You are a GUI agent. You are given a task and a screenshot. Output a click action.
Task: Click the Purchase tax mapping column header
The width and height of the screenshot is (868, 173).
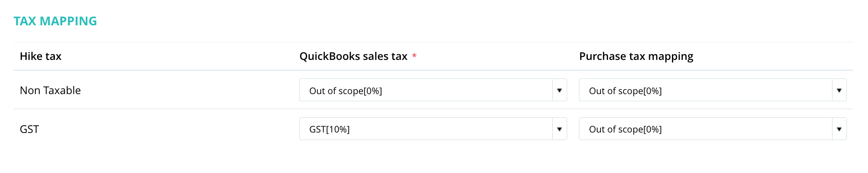[x=636, y=57]
